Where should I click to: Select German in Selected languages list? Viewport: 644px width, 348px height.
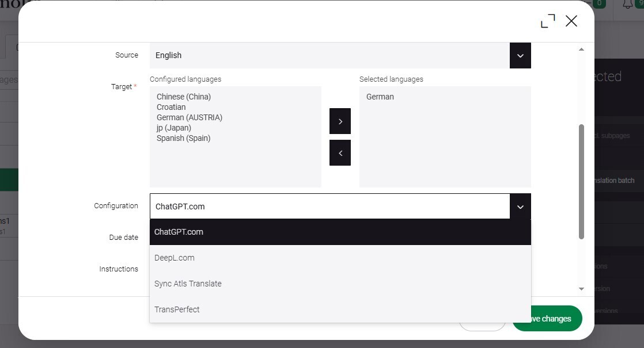380,97
